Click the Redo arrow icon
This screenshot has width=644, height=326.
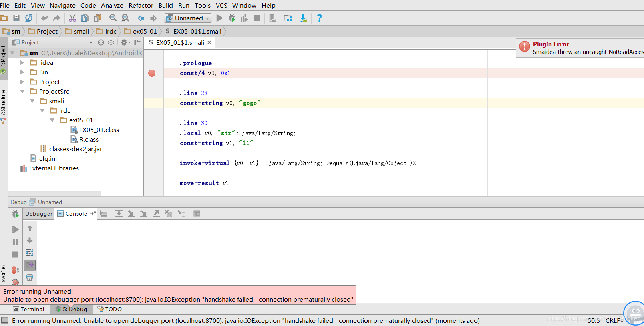56,18
